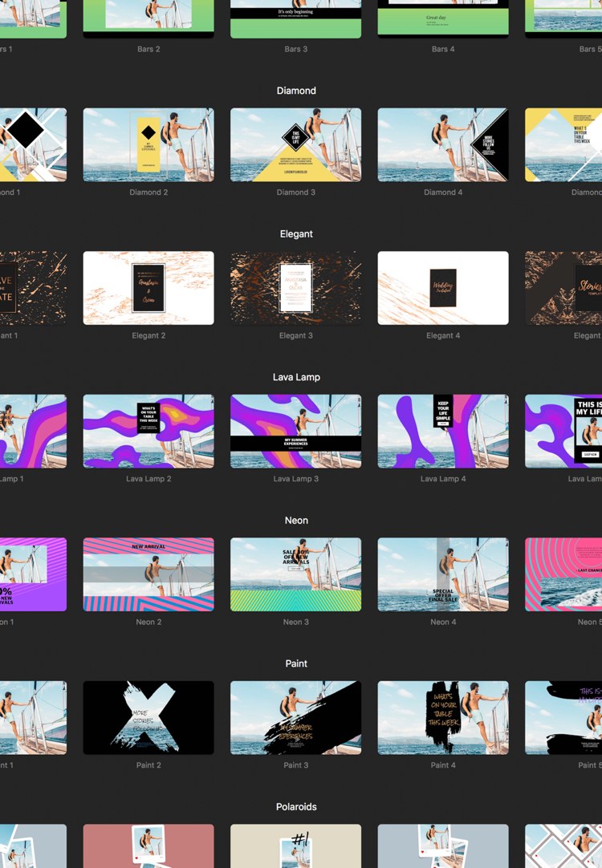Choose the Diamond 4 template thumbnail
Image resolution: width=602 pixels, height=868 pixels.
[x=443, y=144]
